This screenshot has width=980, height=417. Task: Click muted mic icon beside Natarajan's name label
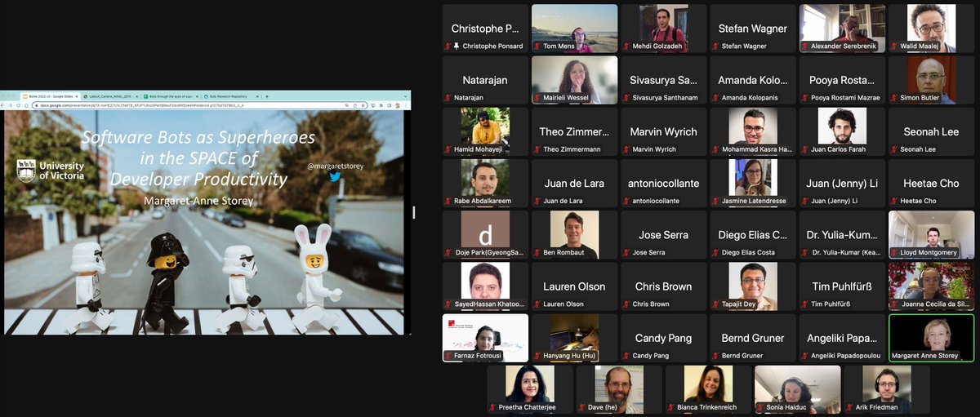(448, 98)
